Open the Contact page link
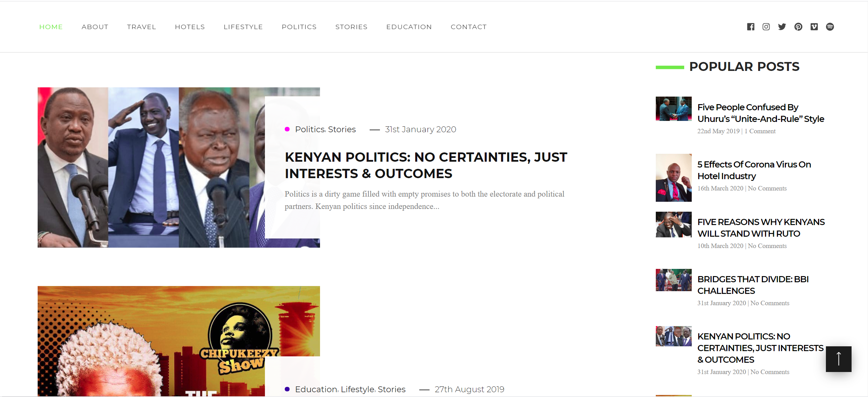 click(469, 27)
